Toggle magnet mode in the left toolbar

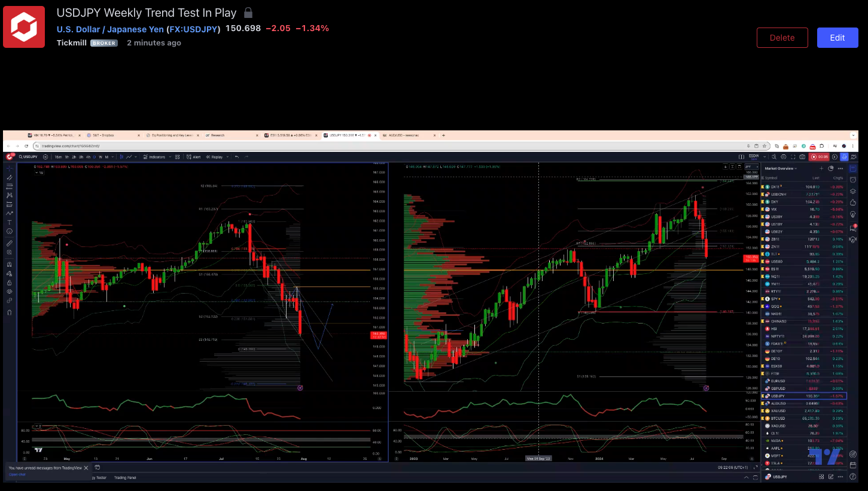tap(10, 264)
